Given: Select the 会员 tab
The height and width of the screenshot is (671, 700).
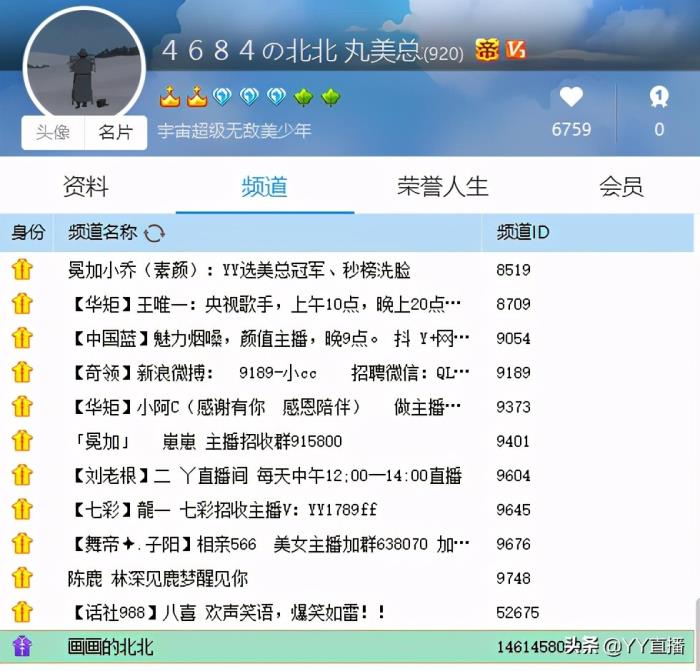Looking at the screenshot, I should 621,187.
